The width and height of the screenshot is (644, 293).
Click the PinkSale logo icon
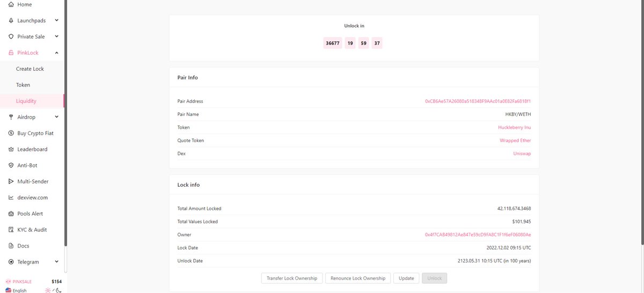point(8,281)
